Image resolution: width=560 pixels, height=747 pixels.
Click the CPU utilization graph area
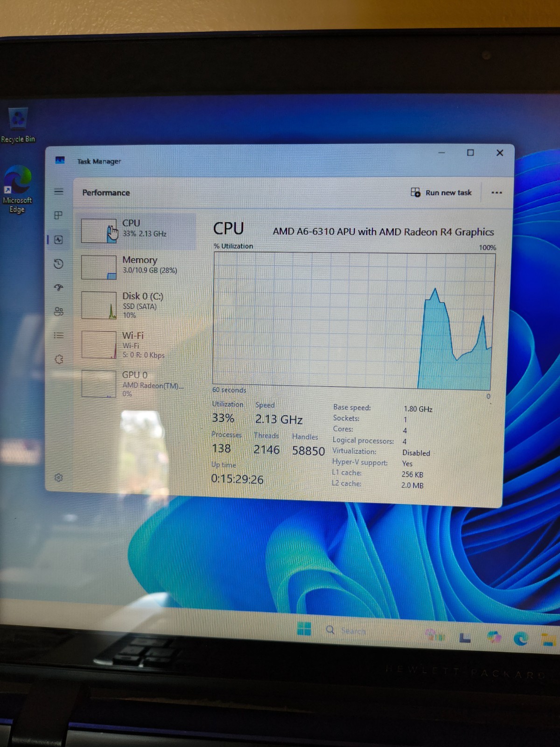354,321
